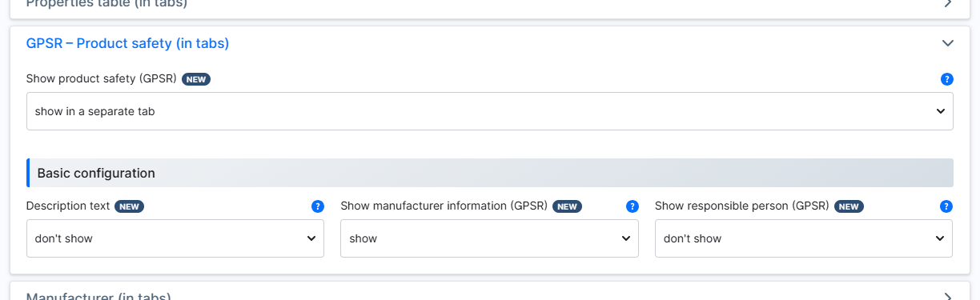Open the 'show in a separate tab' dropdown
The image size is (980, 300).
click(490, 111)
